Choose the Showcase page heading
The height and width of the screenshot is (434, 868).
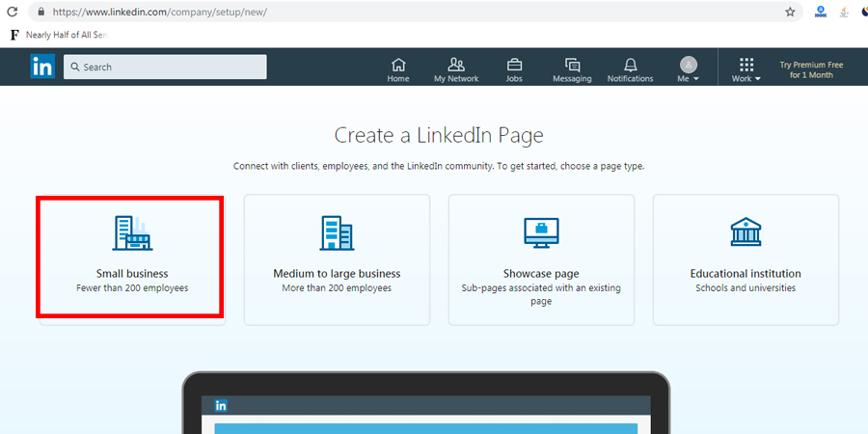(541, 274)
